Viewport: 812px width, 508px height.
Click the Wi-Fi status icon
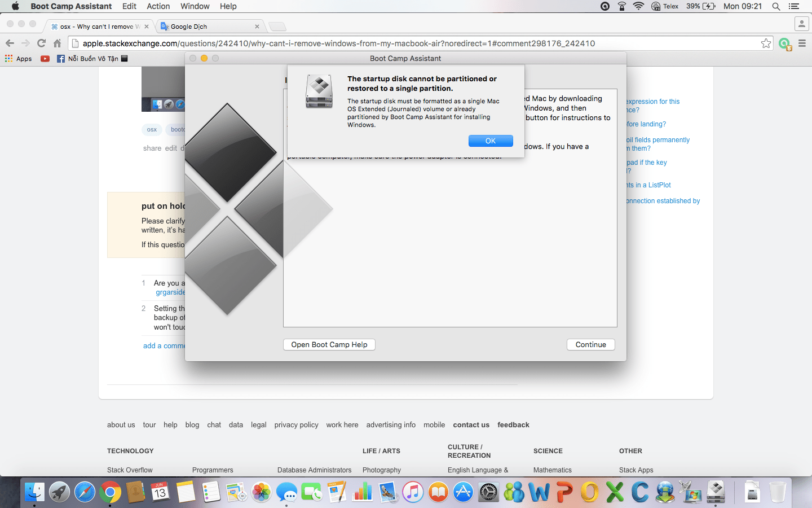(638, 6)
